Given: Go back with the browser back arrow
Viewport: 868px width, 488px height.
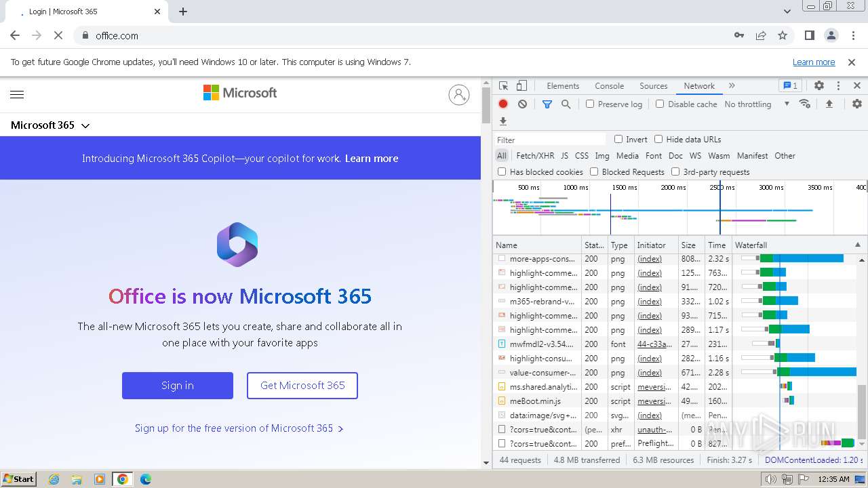Looking at the screenshot, I should pyautogui.click(x=15, y=35).
